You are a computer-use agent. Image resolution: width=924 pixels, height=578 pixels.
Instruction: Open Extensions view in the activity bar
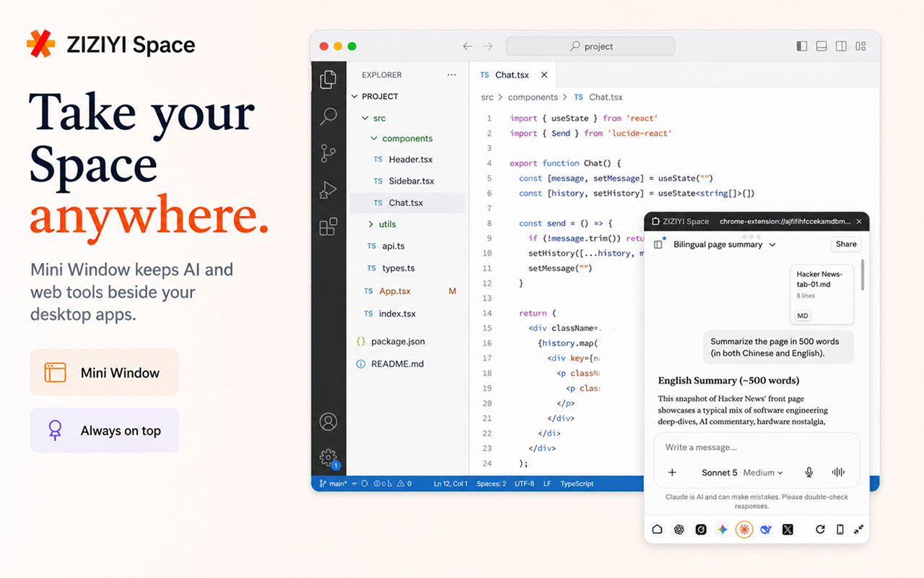pos(328,227)
